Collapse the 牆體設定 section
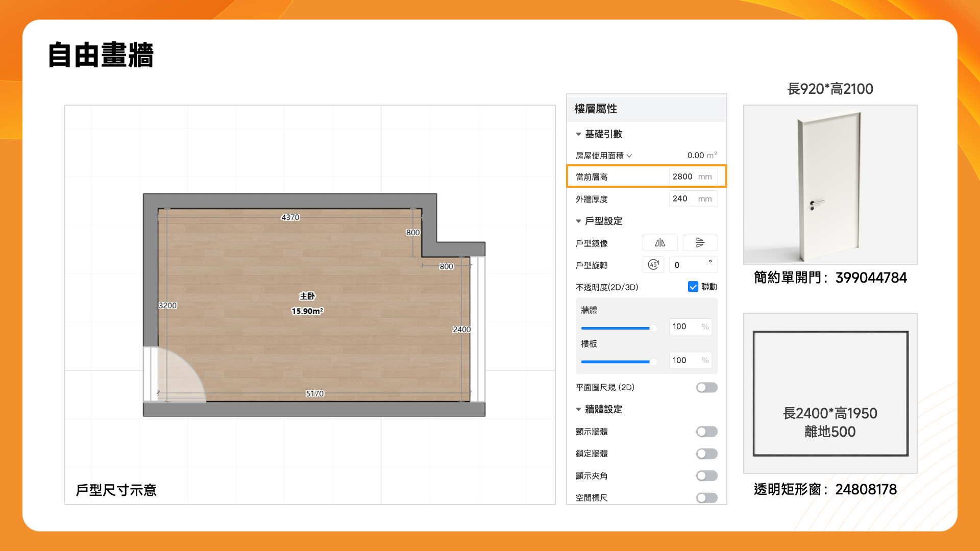980x551 pixels. (578, 409)
